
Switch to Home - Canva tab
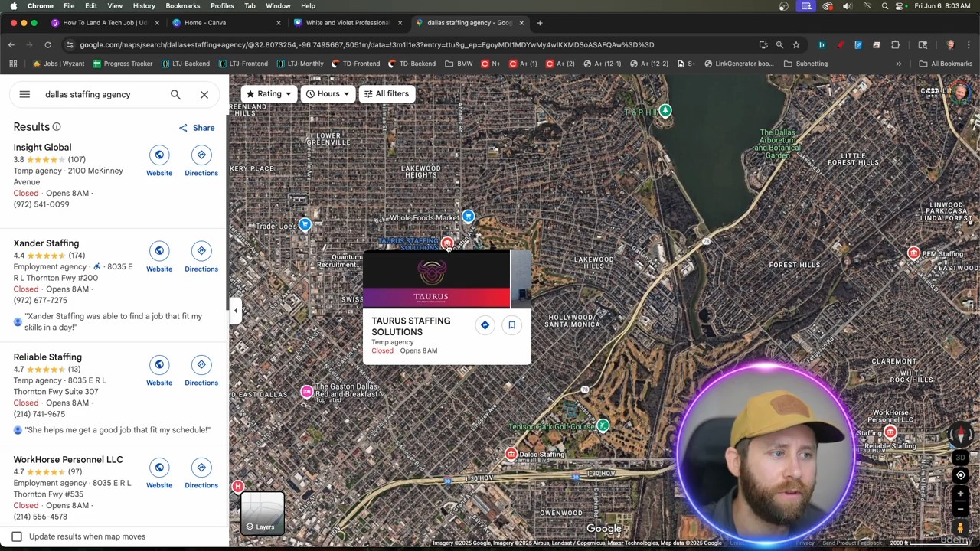click(x=227, y=23)
